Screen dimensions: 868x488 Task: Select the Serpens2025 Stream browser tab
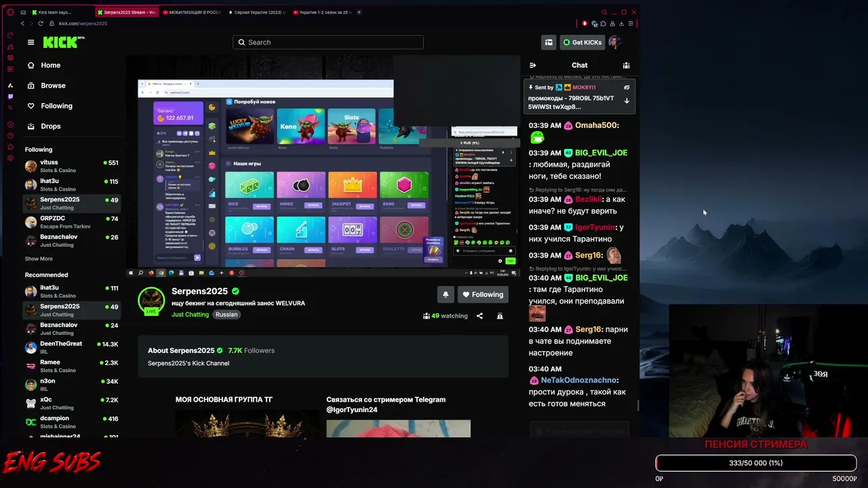pyautogui.click(x=126, y=12)
